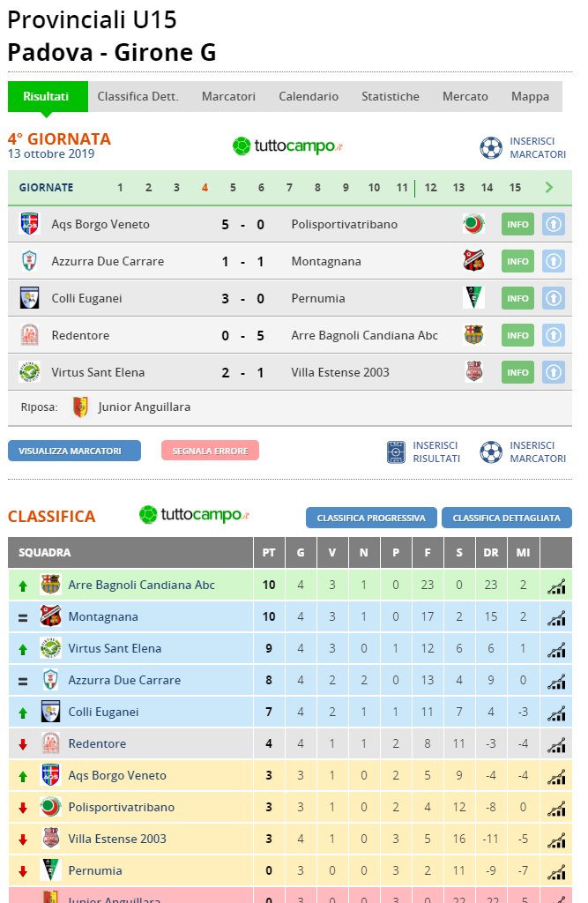588x903 pixels.
Task: Click Junior Anguillara crest in Riposa row
Action: click(x=80, y=407)
